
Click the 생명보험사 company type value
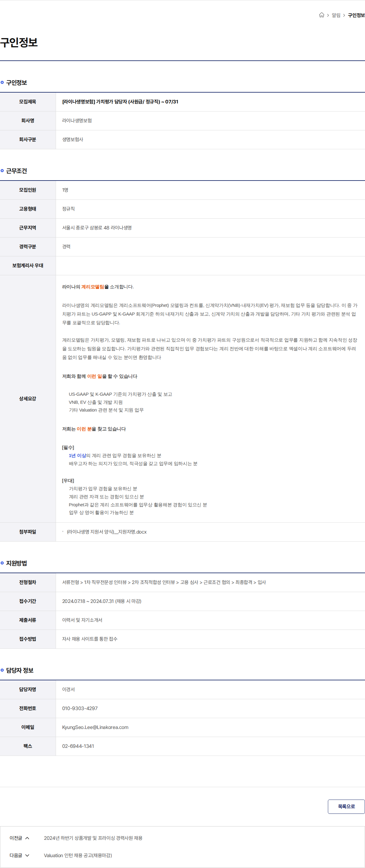click(x=72, y=139)
